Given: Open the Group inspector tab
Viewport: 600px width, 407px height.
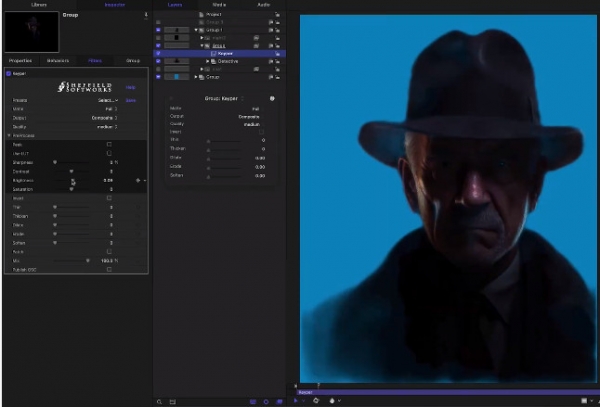Looking at the screenshot, I should tap(133, 61).
